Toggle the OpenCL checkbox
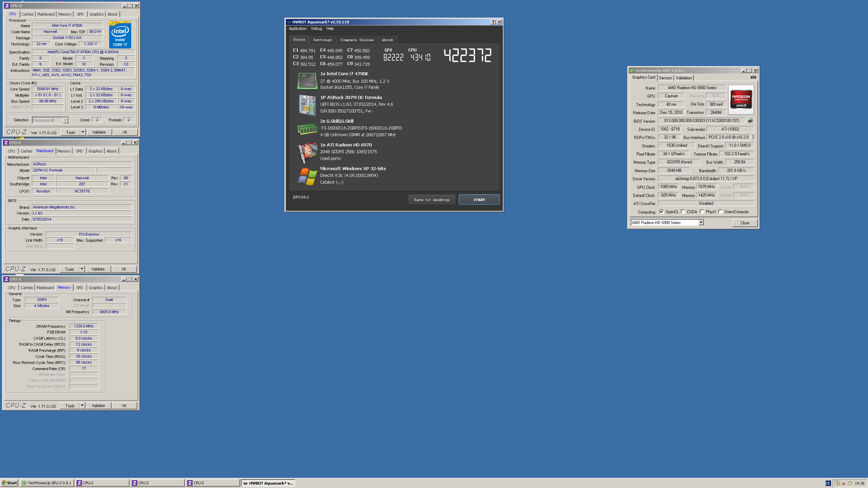The width and height of the screenshot is (868, 488). pos(661,212)
